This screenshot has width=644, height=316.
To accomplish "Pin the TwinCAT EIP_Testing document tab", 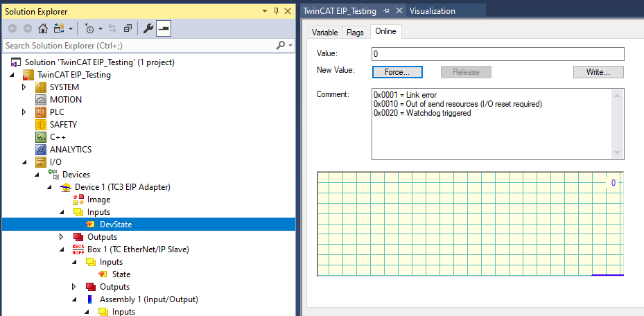I will click(386, 11).
